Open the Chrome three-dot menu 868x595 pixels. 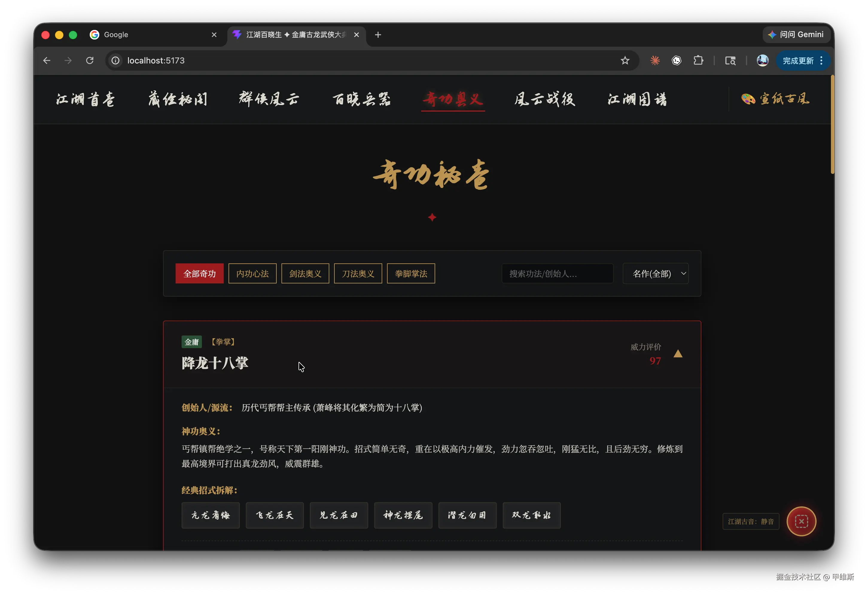(x=821, y=60)
